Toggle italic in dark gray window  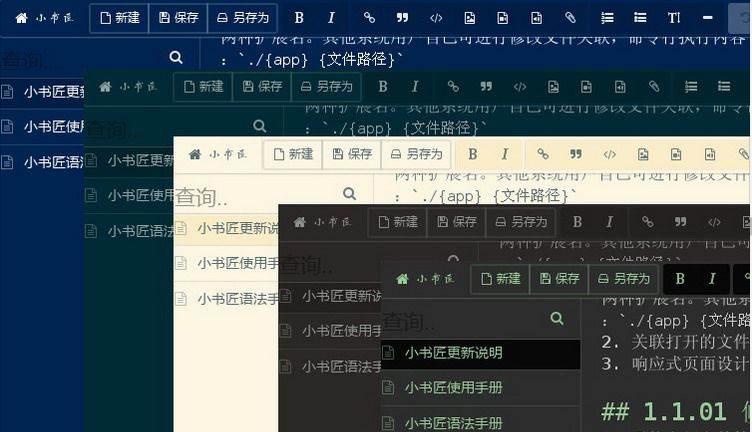tap(609, 222)
